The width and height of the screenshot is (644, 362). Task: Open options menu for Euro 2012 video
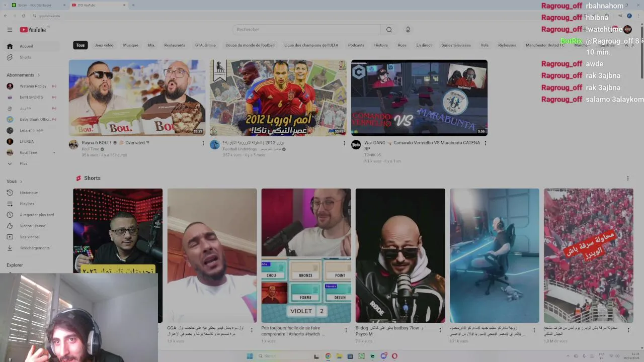pos(345,143)
